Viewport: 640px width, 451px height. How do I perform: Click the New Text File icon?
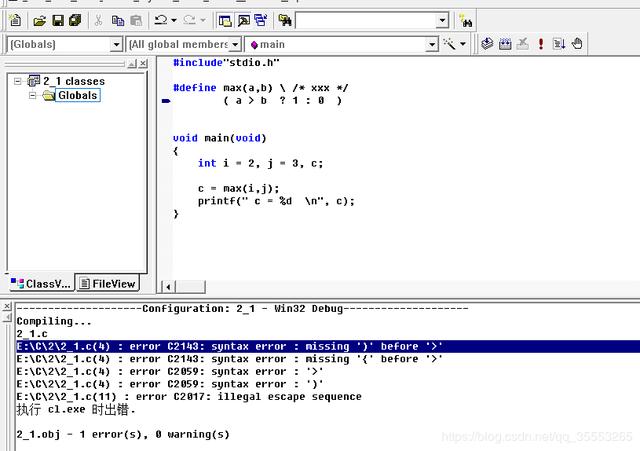[16, 20]
